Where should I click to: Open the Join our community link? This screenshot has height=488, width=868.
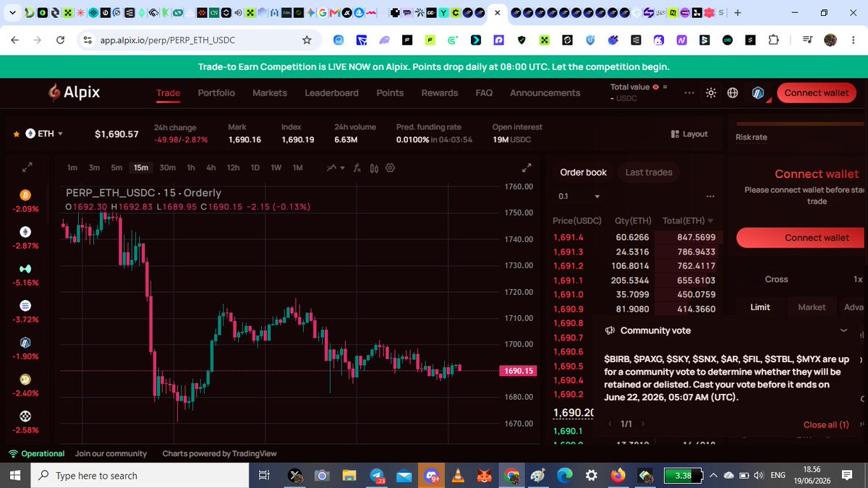(111, 453)
